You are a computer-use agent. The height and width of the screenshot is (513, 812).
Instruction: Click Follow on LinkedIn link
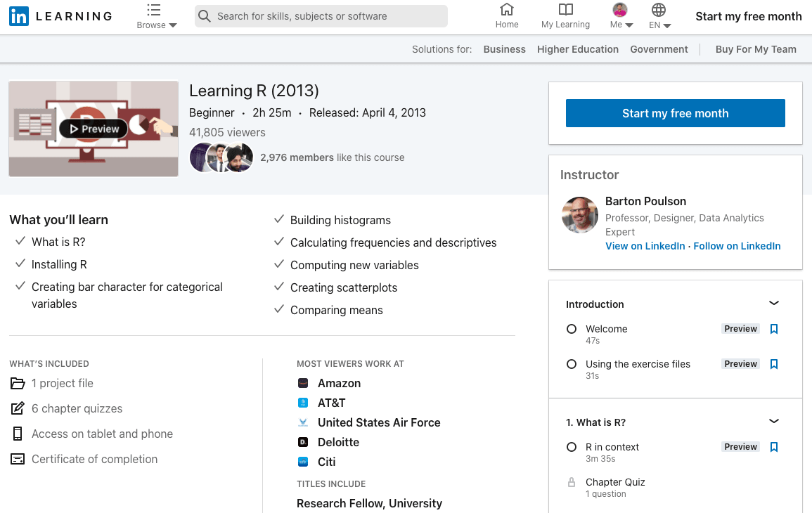[x=736, y=246]
